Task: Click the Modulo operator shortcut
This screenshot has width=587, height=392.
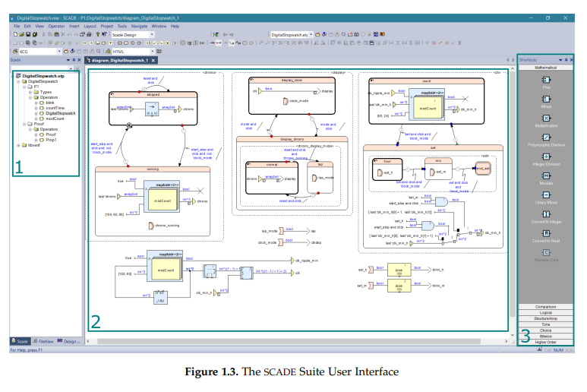Action: point(545,179)
